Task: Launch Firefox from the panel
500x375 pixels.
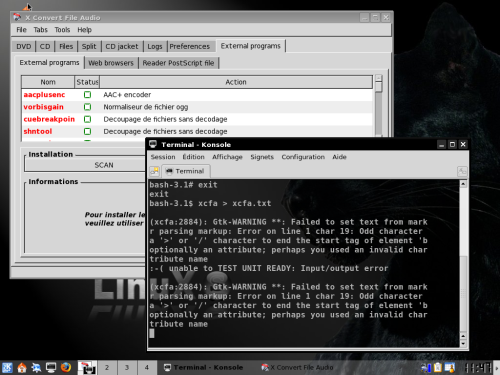Action: click(x=66, y=367)
